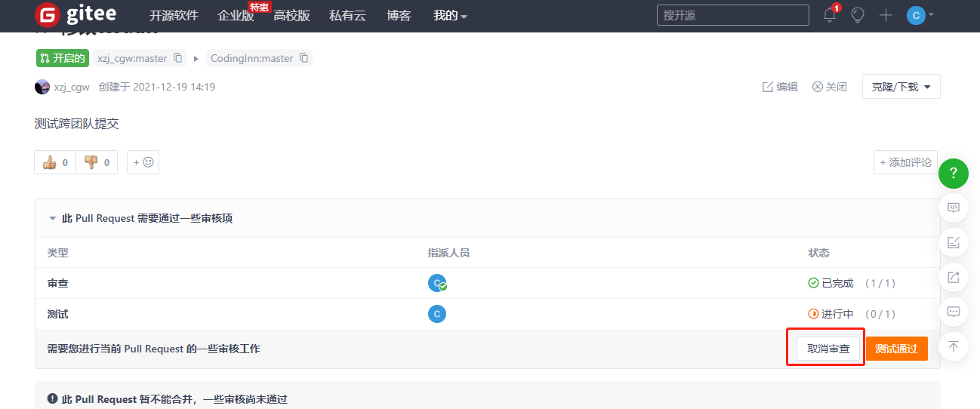Open the comments chat sidebar icon
The image size is (980, 409).
pos(954,312)
